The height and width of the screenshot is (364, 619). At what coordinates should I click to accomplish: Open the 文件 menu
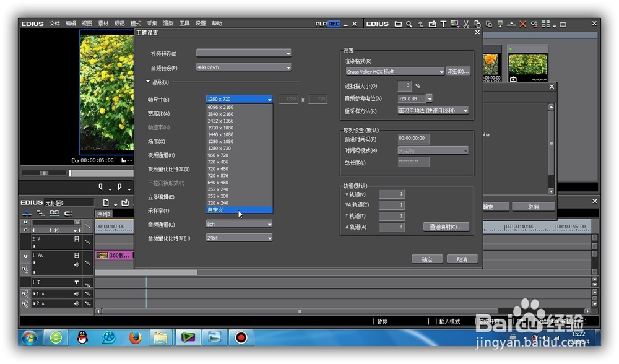pos(54,24)
